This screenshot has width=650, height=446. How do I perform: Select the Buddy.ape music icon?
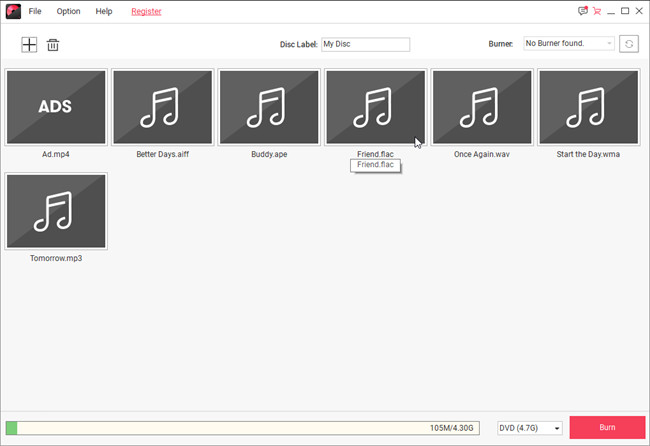pyautogui.click(x=269, y=107)
